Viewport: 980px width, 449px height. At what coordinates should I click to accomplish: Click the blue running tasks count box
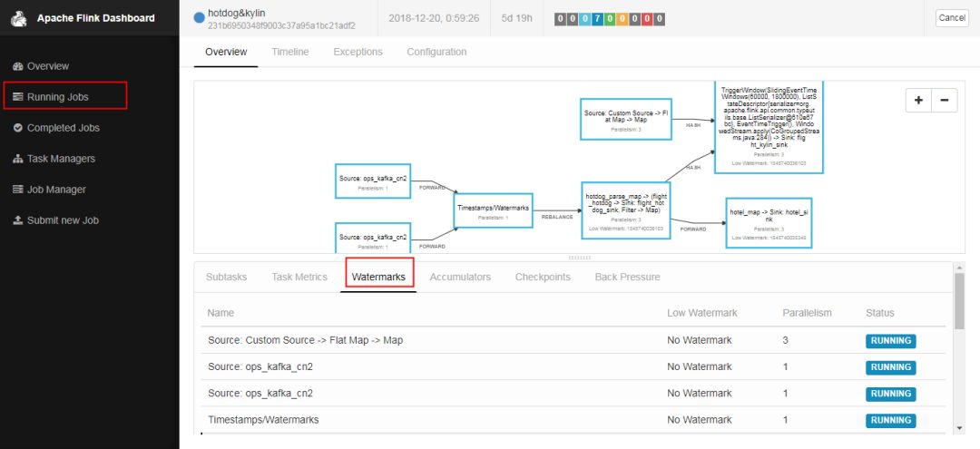[x=595, y=19]
